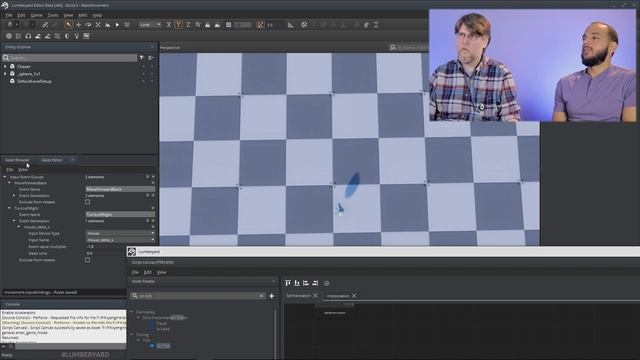This screenshot has width=640, height=360.
Task: Toggle the highlighted angle snap icon
Action: click(260, 25)
